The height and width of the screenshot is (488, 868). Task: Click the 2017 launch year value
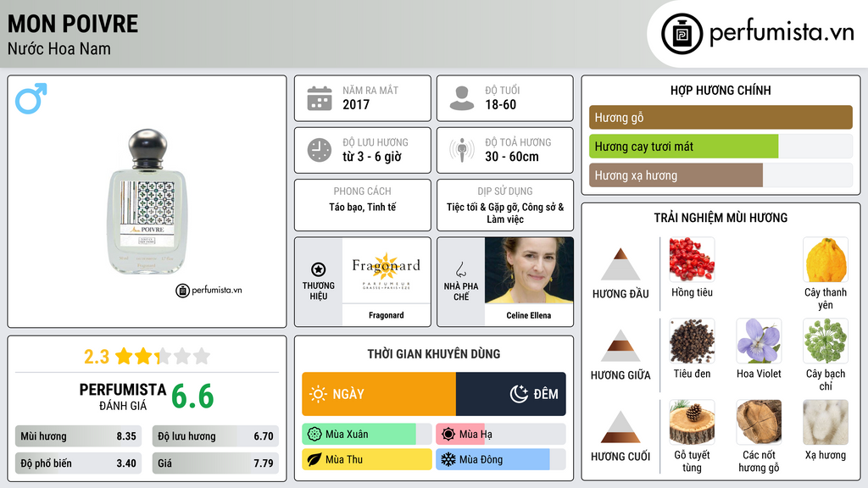356,104
